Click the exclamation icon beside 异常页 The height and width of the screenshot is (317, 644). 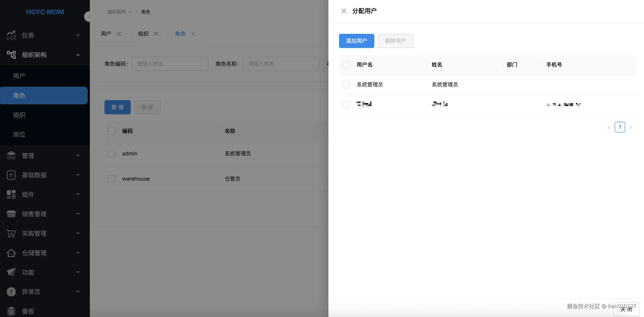tap(11, 292)
